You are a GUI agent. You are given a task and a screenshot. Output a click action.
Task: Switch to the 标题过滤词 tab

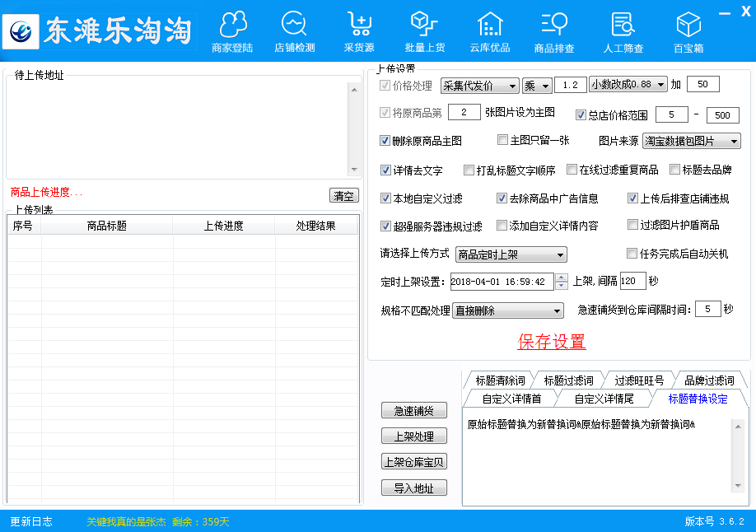[x=568, y=380]
